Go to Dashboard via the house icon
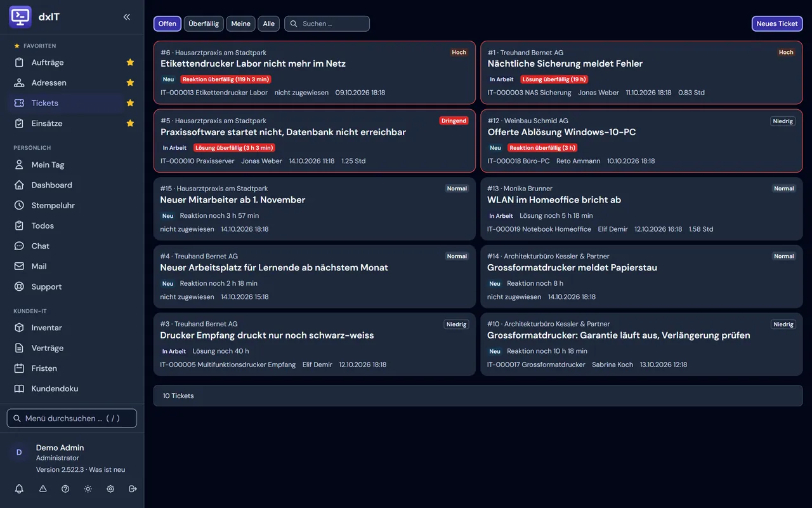The height and width of the screenshot is (508, 812). coord(20,185)
